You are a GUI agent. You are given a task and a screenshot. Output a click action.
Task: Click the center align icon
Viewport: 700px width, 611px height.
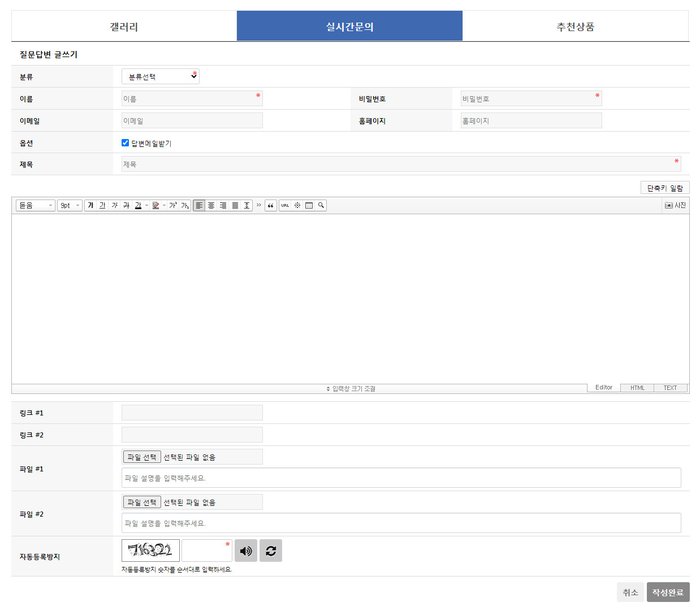[211, 206]
